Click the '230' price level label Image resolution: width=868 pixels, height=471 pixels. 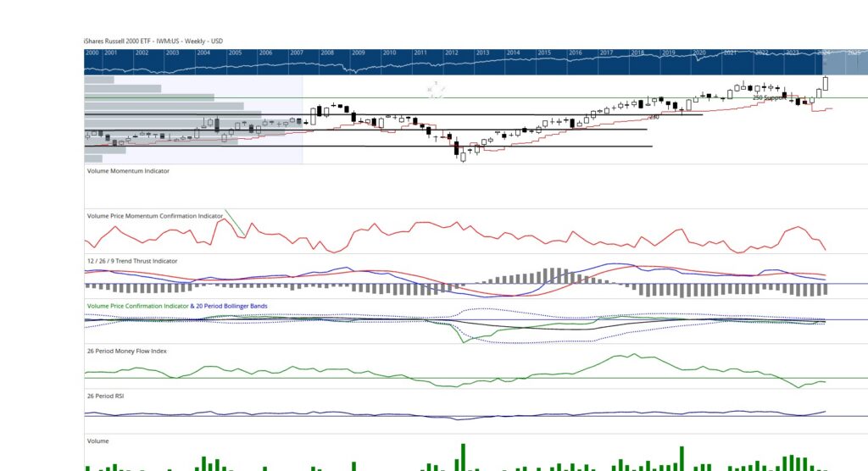tap(654, 117)
